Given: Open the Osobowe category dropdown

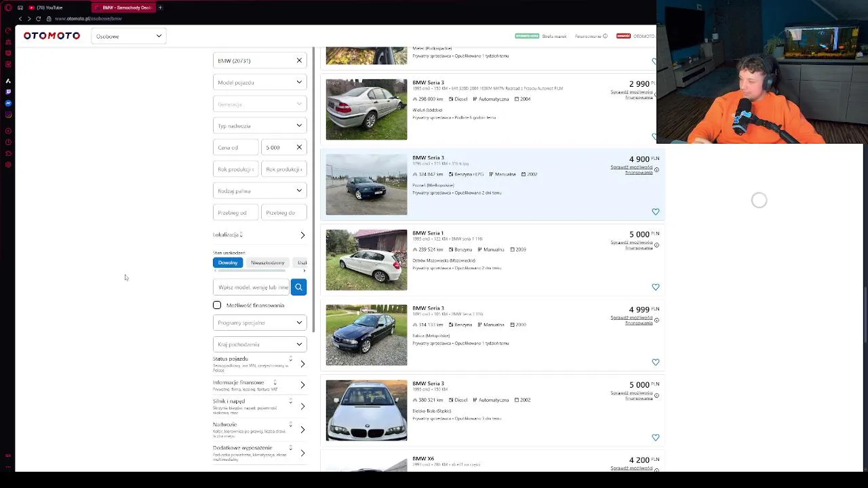Looking at the screenshot, I should point(128,36).
